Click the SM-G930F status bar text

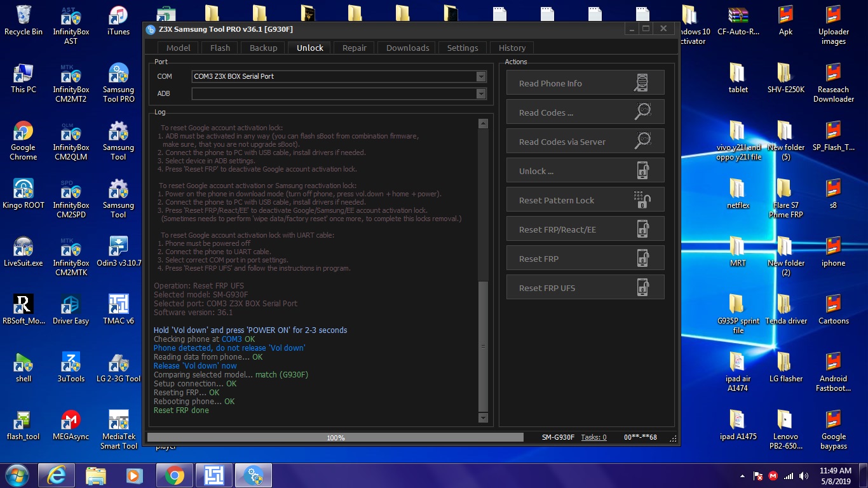[558, 437]
